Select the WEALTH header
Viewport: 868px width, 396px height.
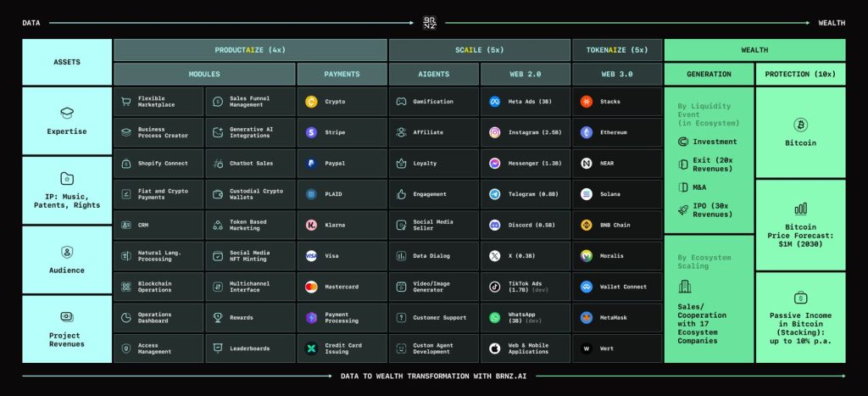pyautogui.click(x=755, y=50)
